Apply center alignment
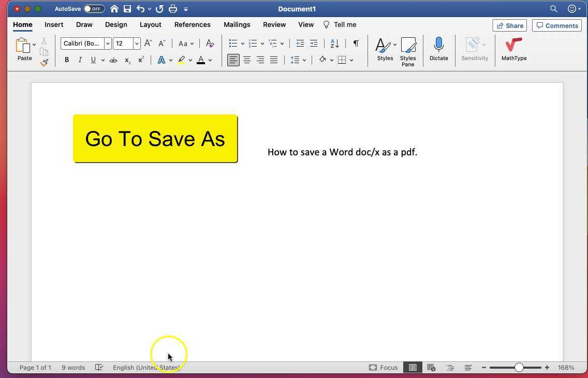The width and height of the screenshot is (588, 378). click(x=247, y=60)
